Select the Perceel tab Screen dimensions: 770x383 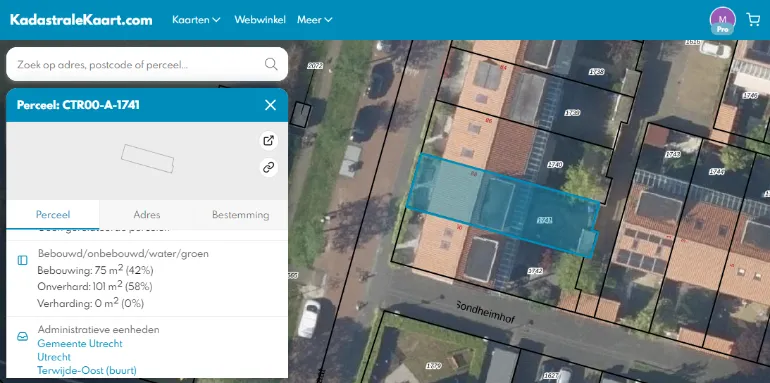click(x=53, y=215)
